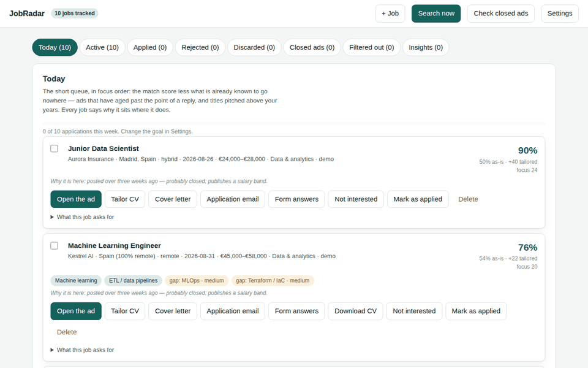Delete the Junior Data Scientist job
Screen dimensions: 588x368
(x=468, y=199)
